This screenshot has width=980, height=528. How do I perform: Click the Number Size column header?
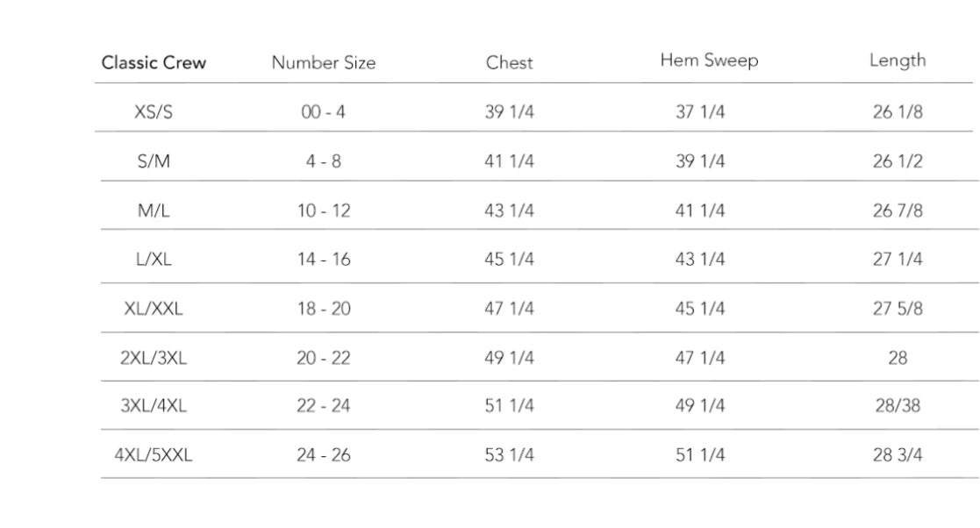coord(323,62)
